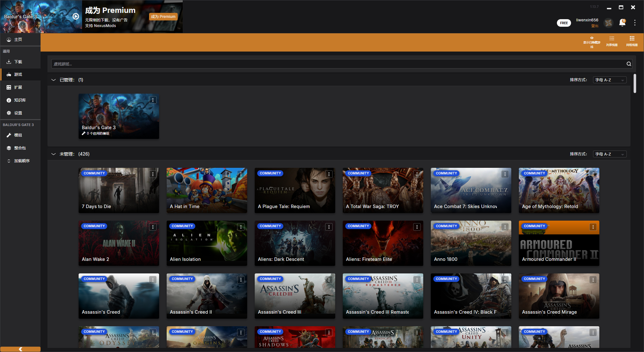The width and height of the screenshot is (644, 352).
Task: Open options menu on Assassin's Creed II card
Action: 241,280
